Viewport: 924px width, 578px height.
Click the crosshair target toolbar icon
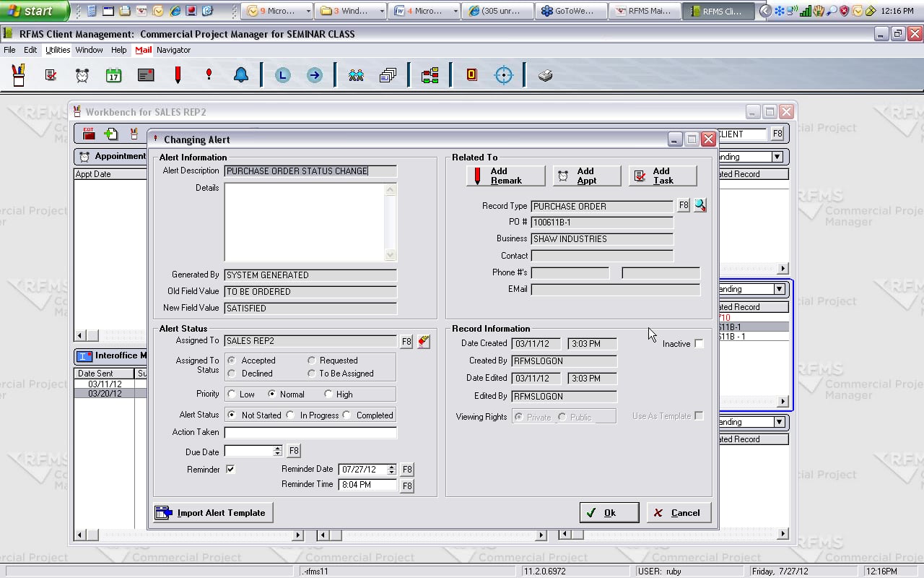[503, 75]
